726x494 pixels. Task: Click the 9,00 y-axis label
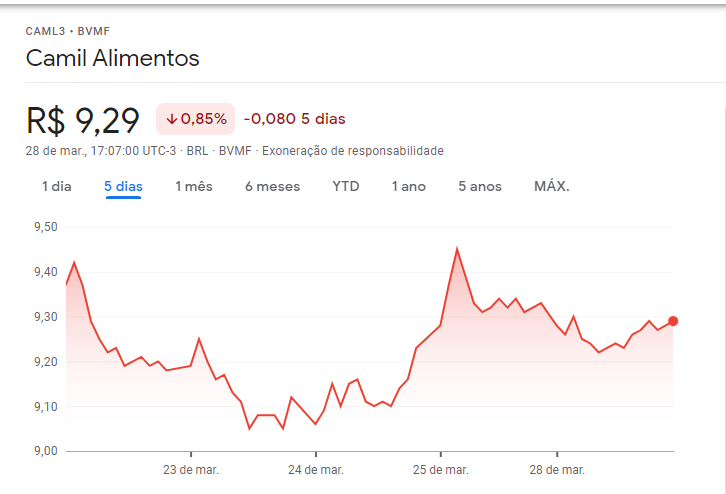(x=46, y=451)
